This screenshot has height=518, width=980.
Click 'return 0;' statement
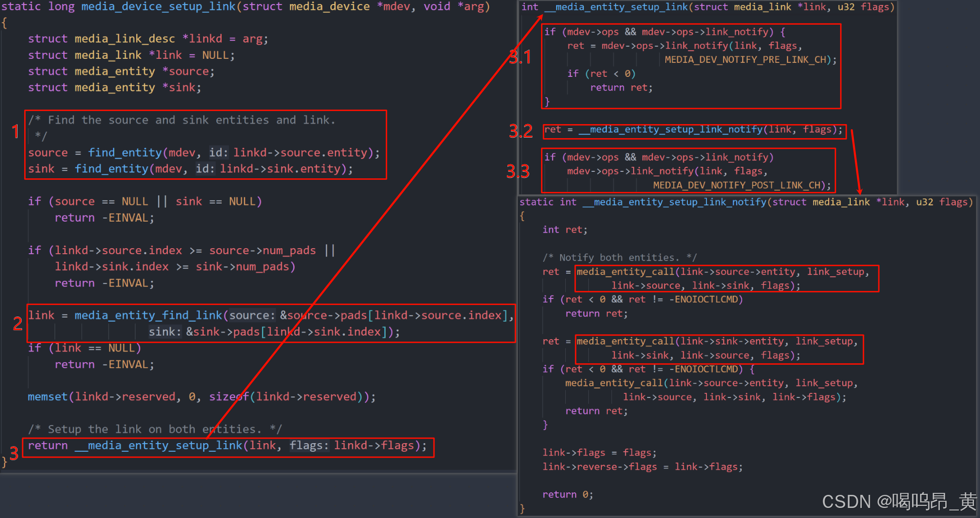(568, 495)
